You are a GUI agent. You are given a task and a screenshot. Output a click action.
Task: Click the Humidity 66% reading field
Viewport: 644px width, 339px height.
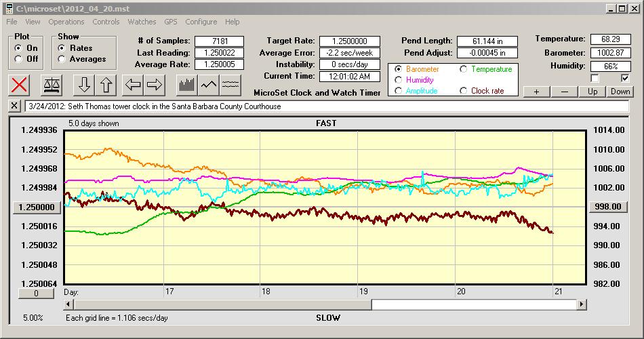[610, 66]
